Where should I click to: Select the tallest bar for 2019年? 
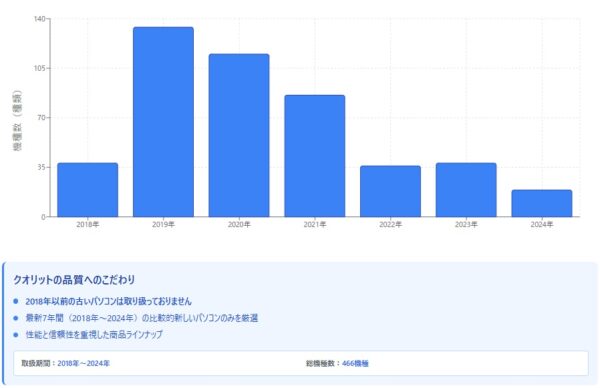(163, 122)
